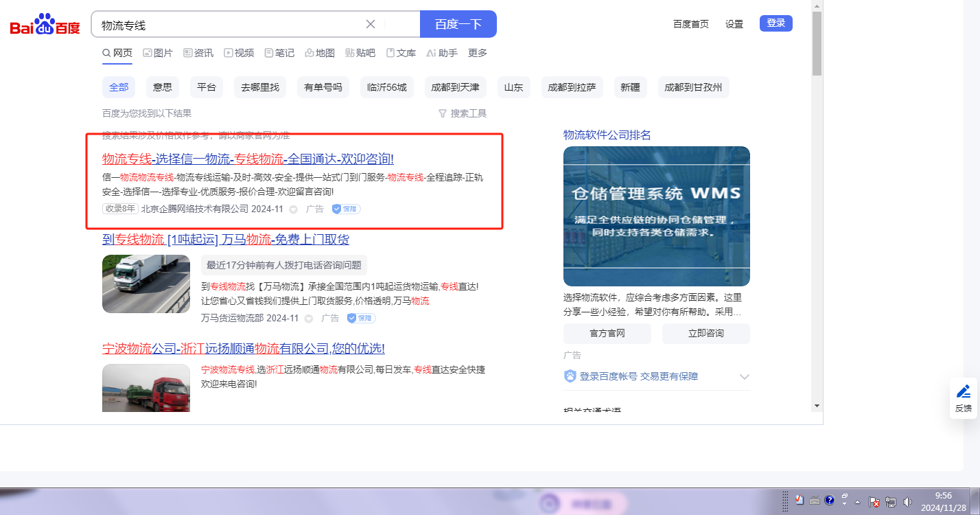Switch to the 文库 tab

click(401, 53)
